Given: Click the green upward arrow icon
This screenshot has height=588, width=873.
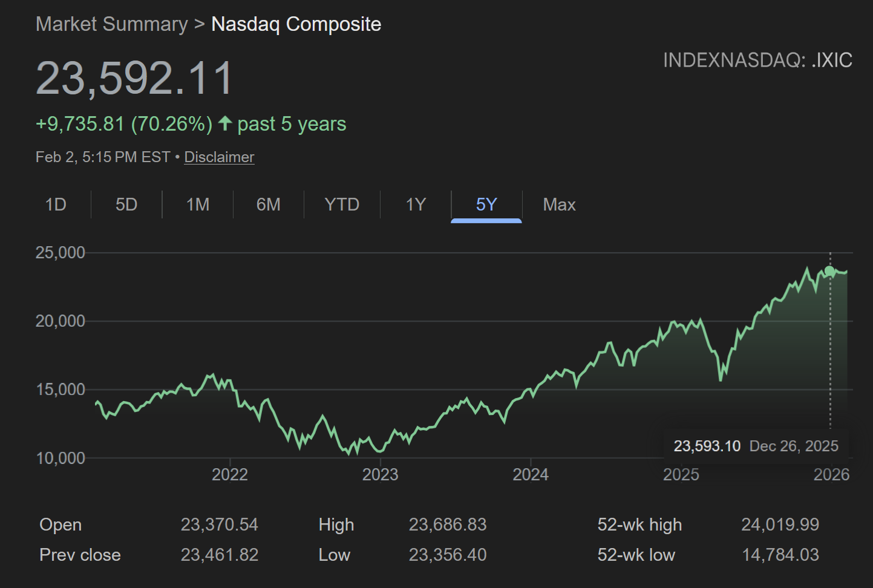Looking at the screenshot, I should 224,123.
